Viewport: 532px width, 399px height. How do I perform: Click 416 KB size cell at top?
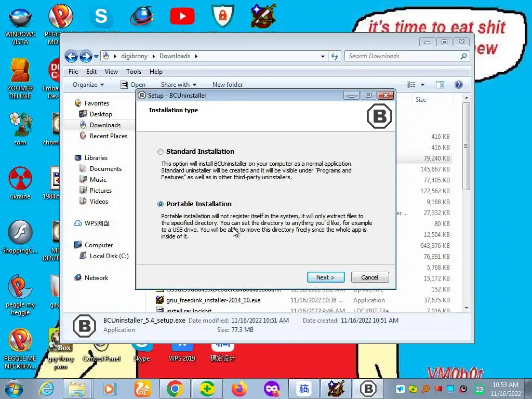coord(441,137)
